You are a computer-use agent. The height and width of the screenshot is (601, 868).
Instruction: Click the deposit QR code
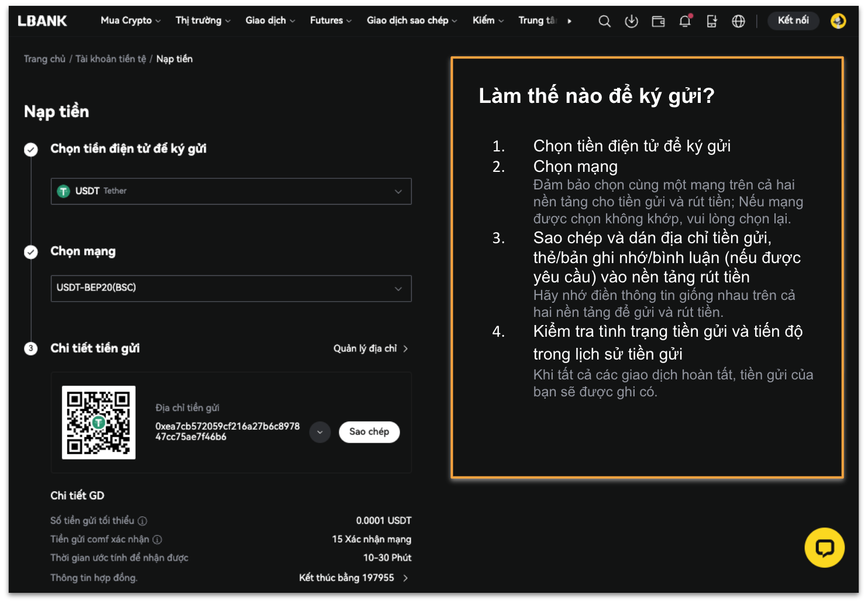[99, 422]
